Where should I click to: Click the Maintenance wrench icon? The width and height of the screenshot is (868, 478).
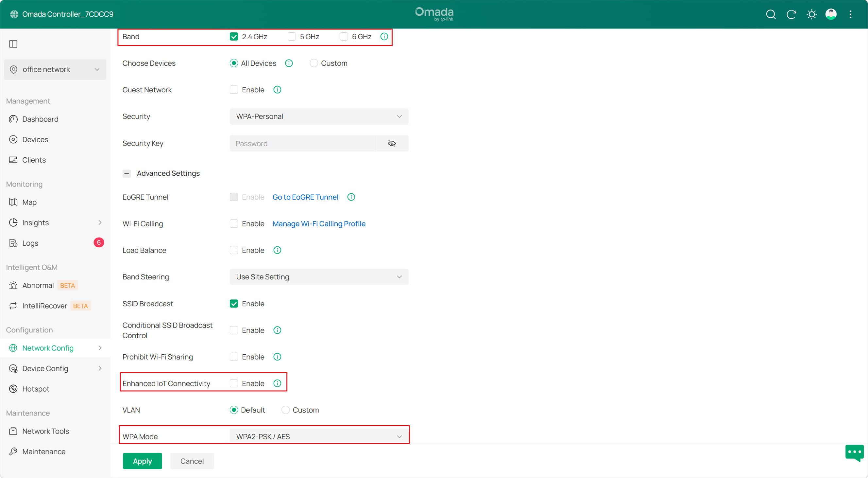[x=13, y=451]
